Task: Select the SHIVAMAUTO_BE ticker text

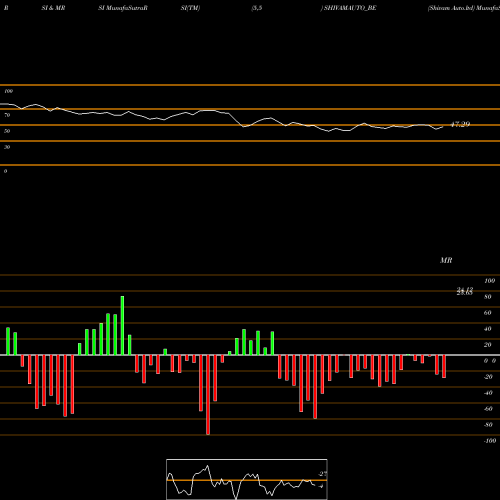Action: point(350,8)
